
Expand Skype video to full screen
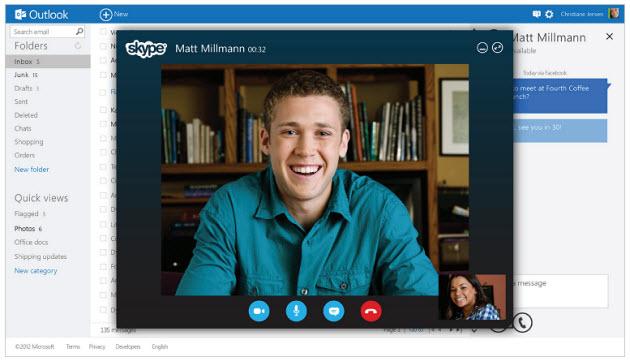tap(497, 48)
